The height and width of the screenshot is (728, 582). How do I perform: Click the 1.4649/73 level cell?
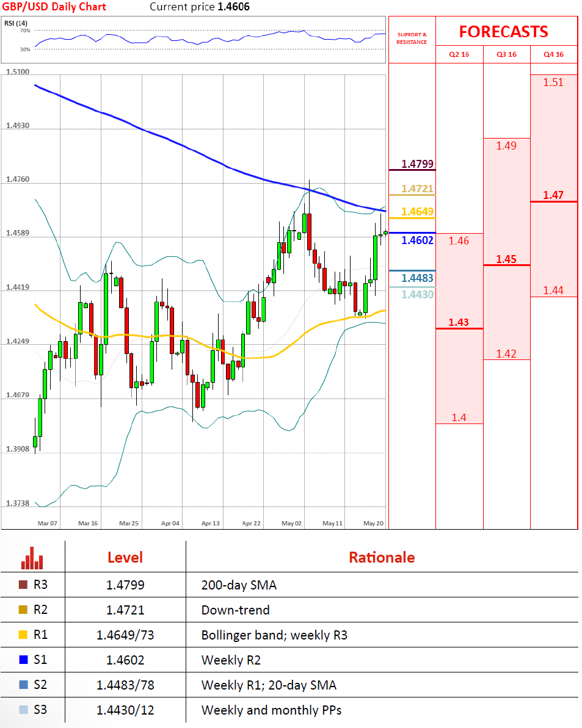point(125,635)
